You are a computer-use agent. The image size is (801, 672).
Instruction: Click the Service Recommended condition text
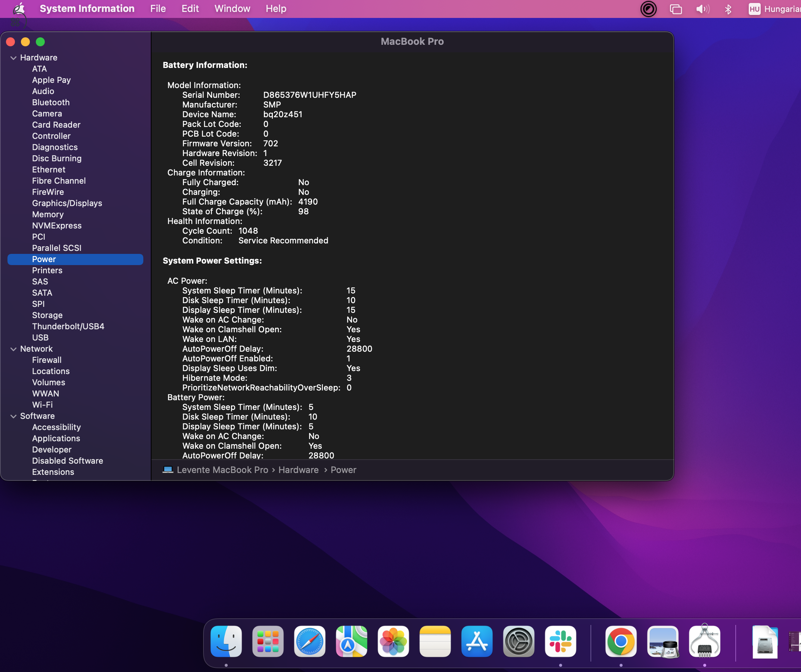[x=283, y=241]
